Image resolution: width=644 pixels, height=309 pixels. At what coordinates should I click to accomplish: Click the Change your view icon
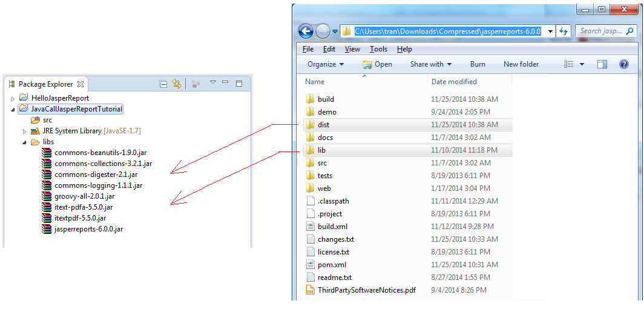[x=569, y=64]
